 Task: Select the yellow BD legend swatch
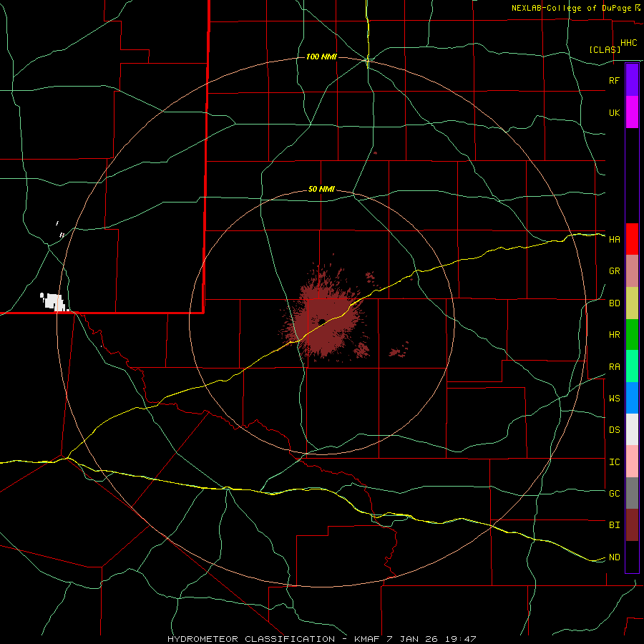coord(632,303)
